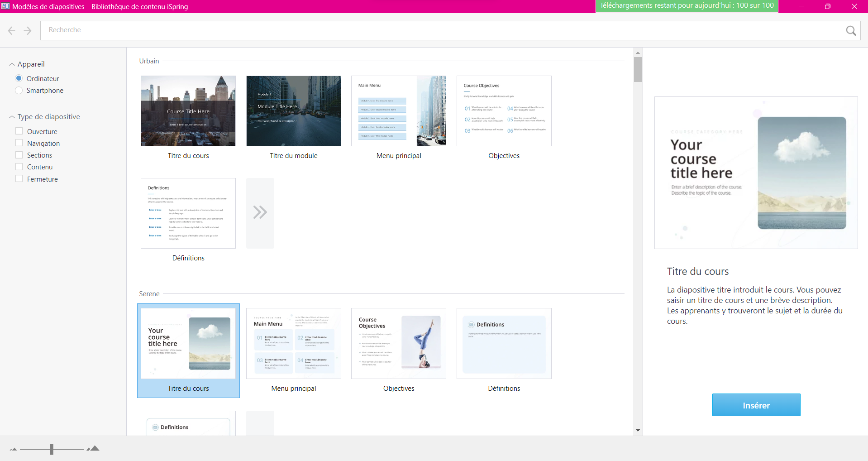Click the forward navigation arrow
The image size is (868, 461).
pos(28,30)
